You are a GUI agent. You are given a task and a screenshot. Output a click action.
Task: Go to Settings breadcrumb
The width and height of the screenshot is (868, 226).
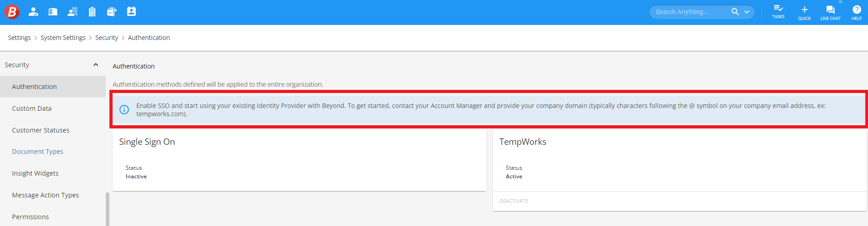coord(19,38)
